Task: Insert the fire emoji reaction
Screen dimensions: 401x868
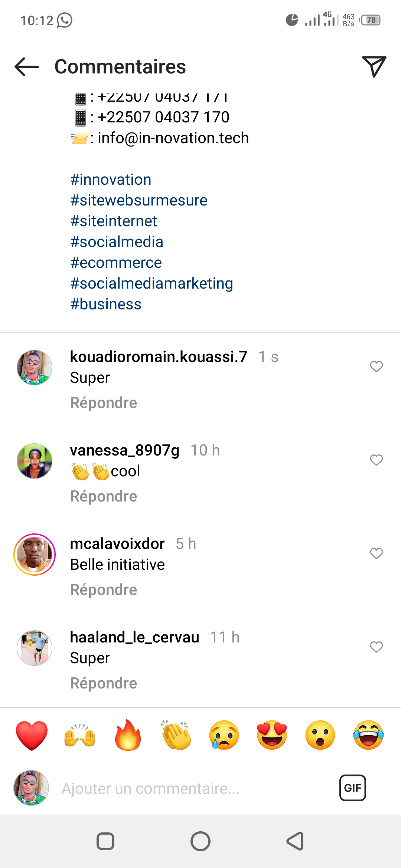Action: 128,735
